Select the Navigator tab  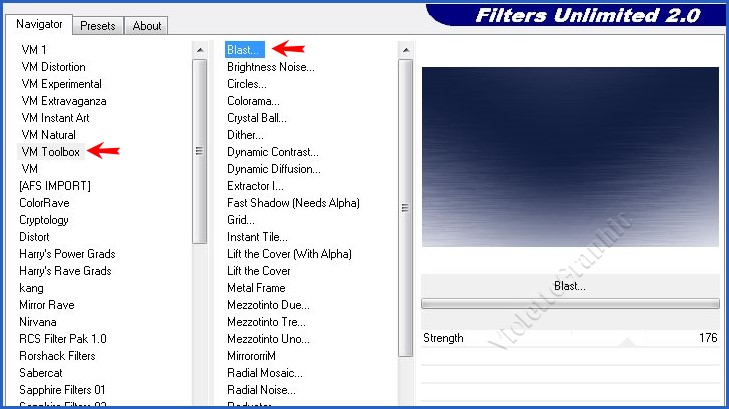(x=40, y=24)
